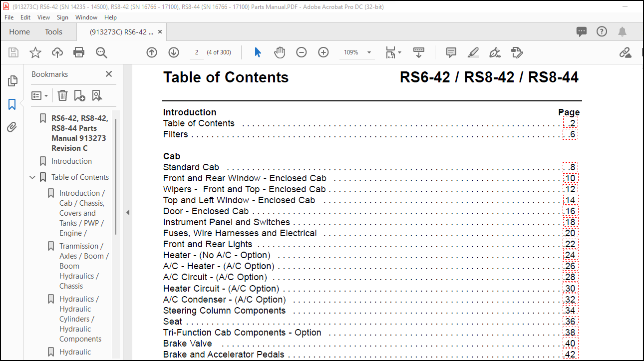Activate the arrow Selection tool
The width and height of the screenshot is (644, 361).
258,52
